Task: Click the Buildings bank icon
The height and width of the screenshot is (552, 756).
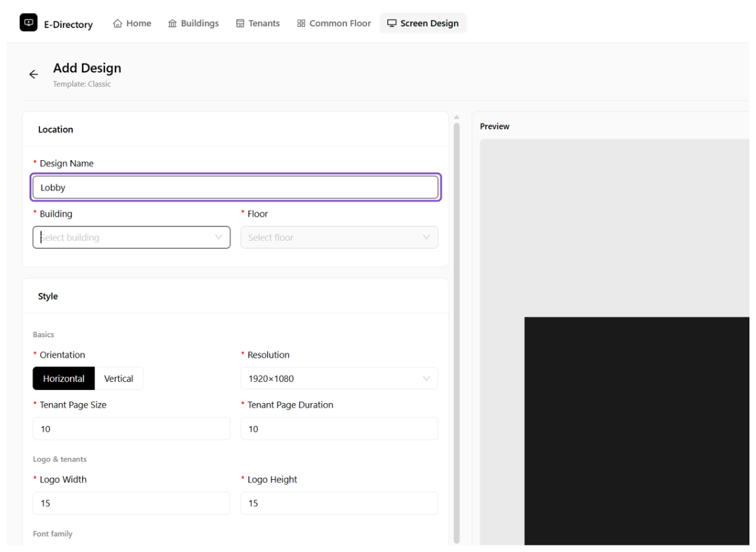Action: click(172, 23)
